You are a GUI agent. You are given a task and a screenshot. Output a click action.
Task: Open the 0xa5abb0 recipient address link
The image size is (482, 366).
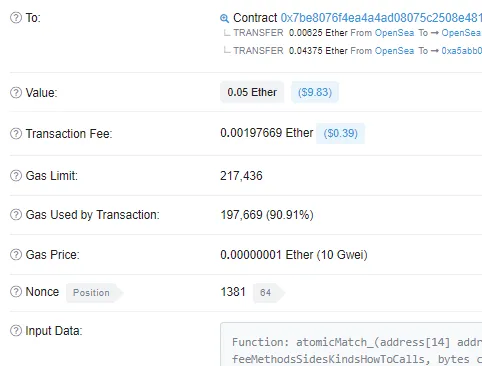(462, 51)
